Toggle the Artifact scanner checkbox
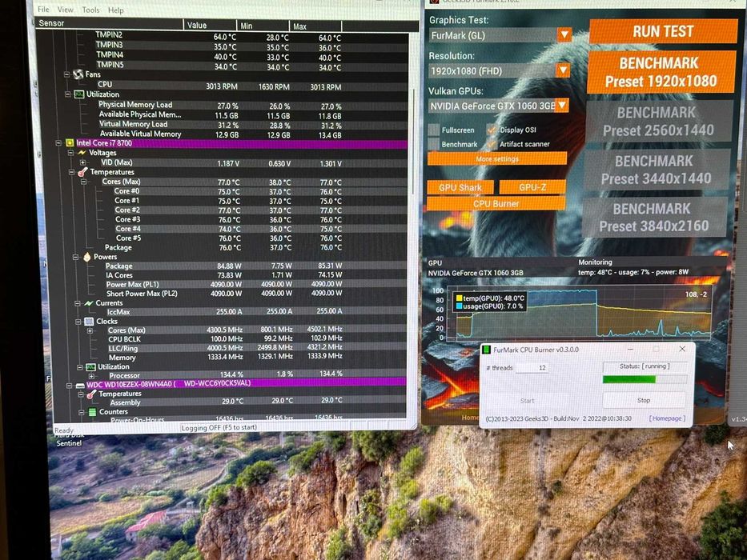747x560 pixels. (x=491, y=144)
